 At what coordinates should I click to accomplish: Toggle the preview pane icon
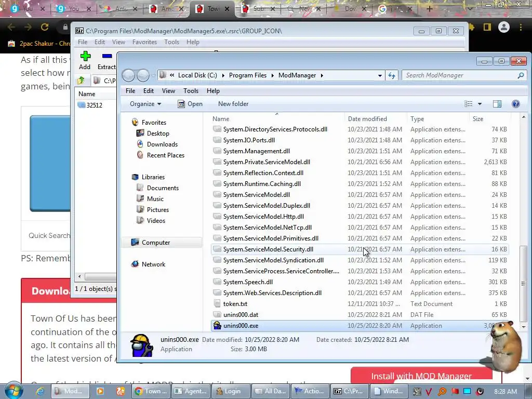point(497,104)
